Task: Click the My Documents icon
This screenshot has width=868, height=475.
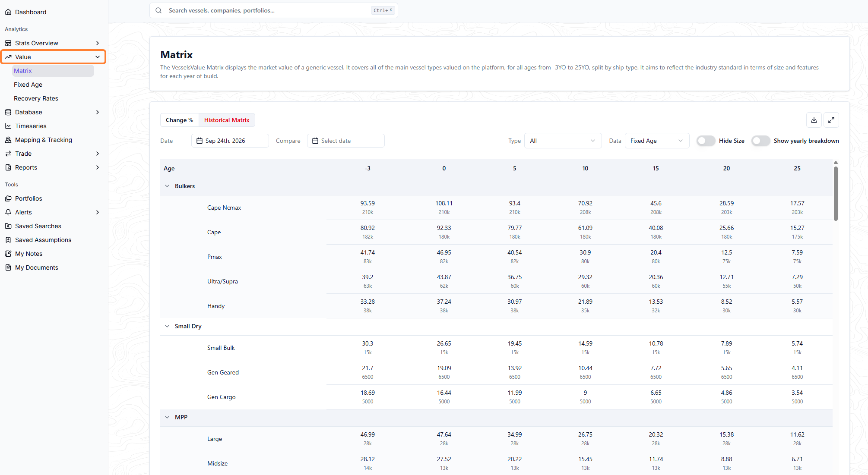Action: 8,267
